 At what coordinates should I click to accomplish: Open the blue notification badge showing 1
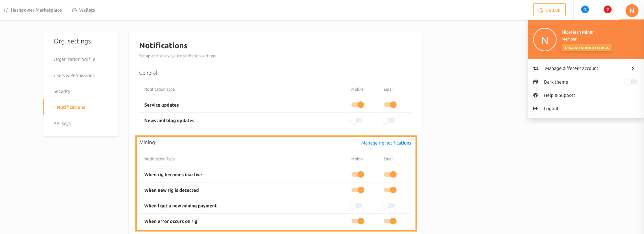click(585, 10)
